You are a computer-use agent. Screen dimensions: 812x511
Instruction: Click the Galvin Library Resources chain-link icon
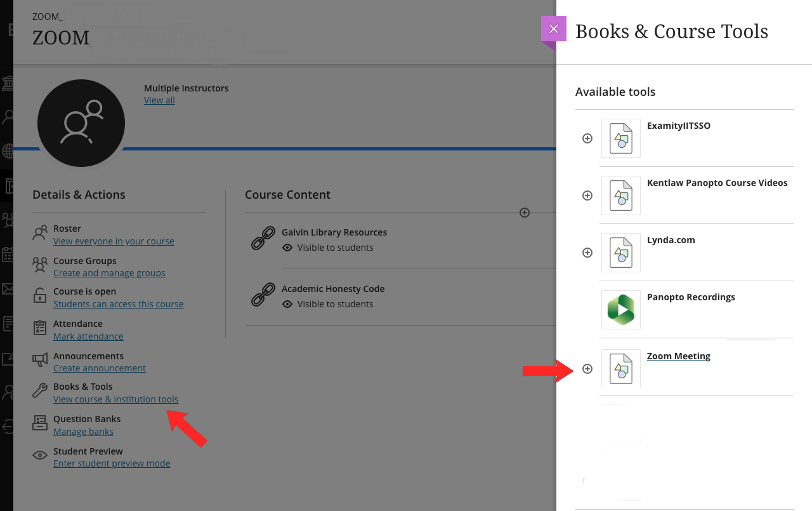point(263,239)
